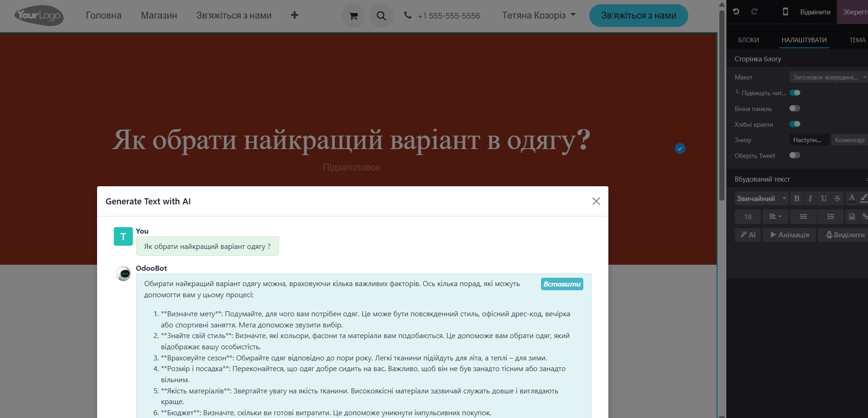
Task: Click the Анімація button
Action: click(789, 235)
